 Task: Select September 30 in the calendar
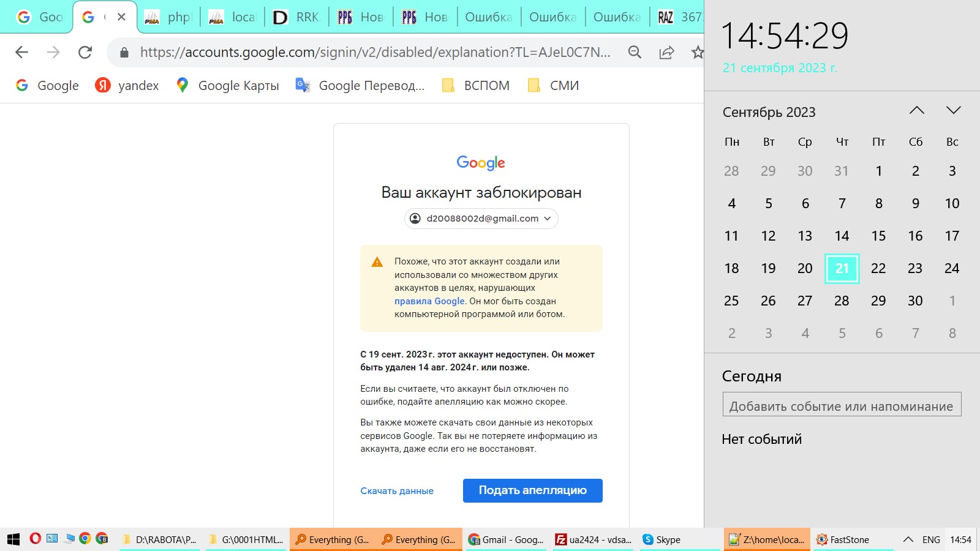[x=916, y=301]
